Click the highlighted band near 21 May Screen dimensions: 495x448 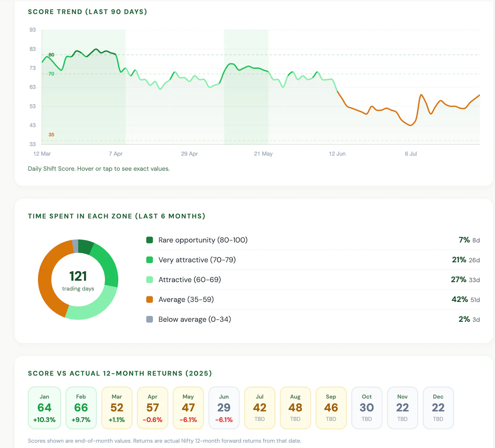pos(246,87)
